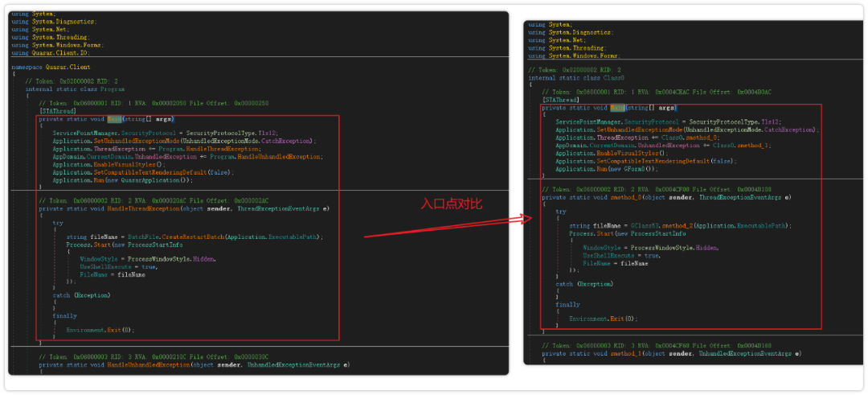Image resolution: width=868 pixels, height=395 pixels.
Task: Click 'using System.Diagnostics;' in left panel
Action: [x=55, y=22]
